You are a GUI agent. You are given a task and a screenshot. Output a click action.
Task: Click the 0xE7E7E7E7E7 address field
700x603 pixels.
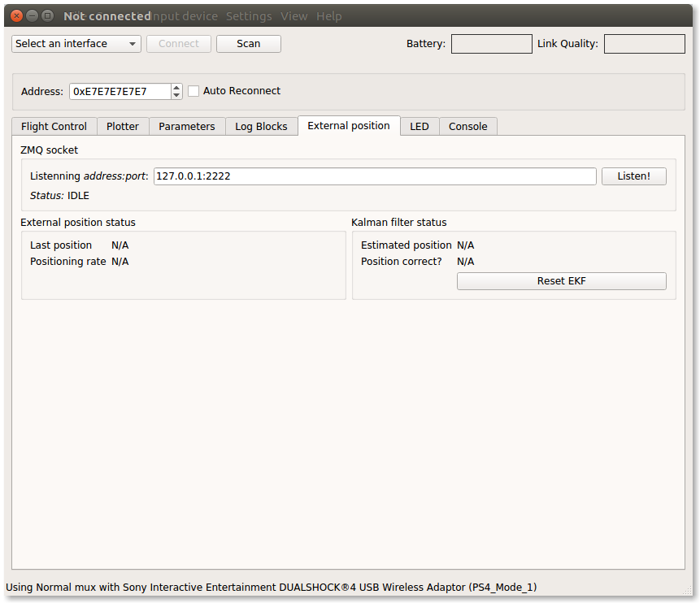[x=120, y=92]
